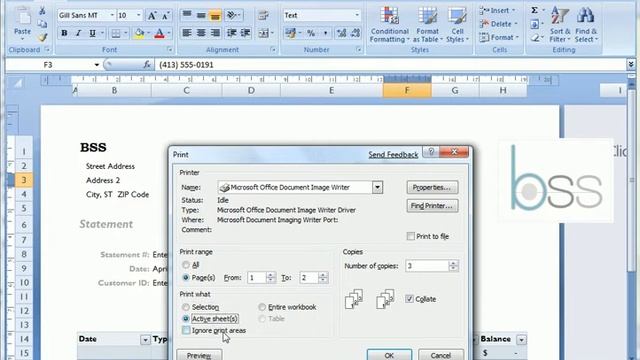Select the Format Painter brush icon
The height and width of the screenshot is (360, 640).
point(42,38)
